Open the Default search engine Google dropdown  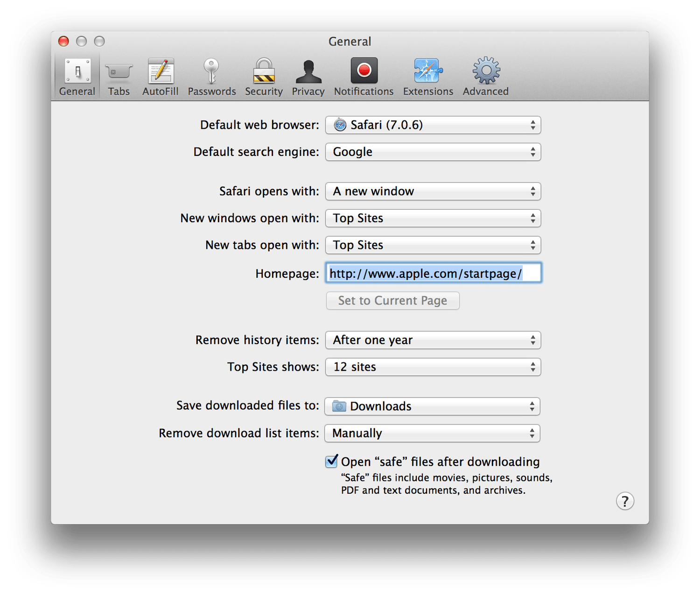433,152
